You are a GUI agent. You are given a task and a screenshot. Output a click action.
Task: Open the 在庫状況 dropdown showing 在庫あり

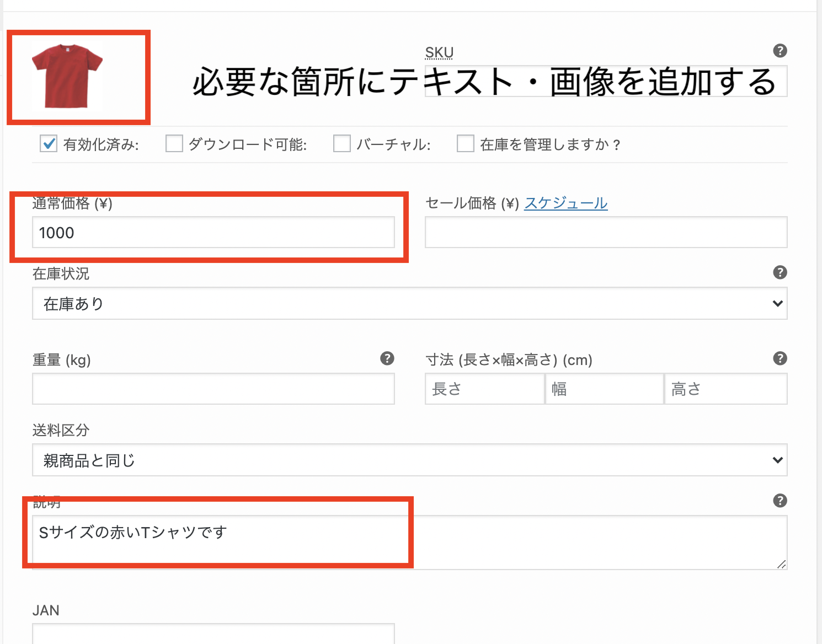coord(409,303)
